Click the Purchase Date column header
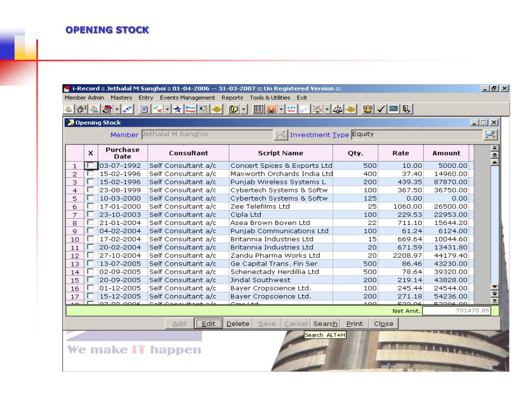532x399 pixels. click(123, 153)
